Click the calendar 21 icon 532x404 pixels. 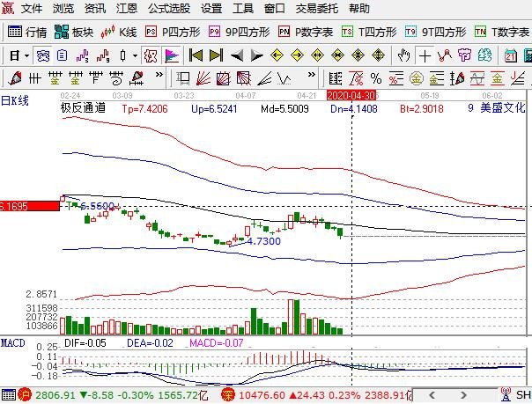[x=511, y=56]
